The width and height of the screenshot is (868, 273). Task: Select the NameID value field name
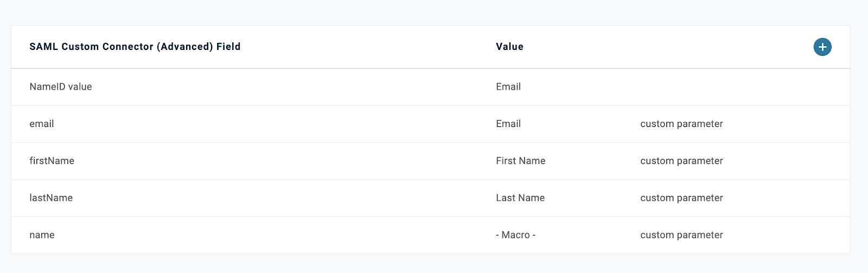point(61,87)
